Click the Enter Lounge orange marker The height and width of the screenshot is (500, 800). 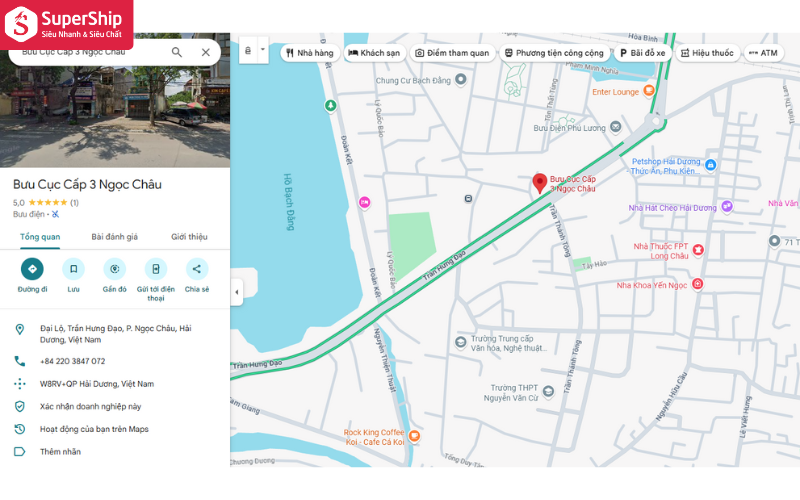click(648, 91)
